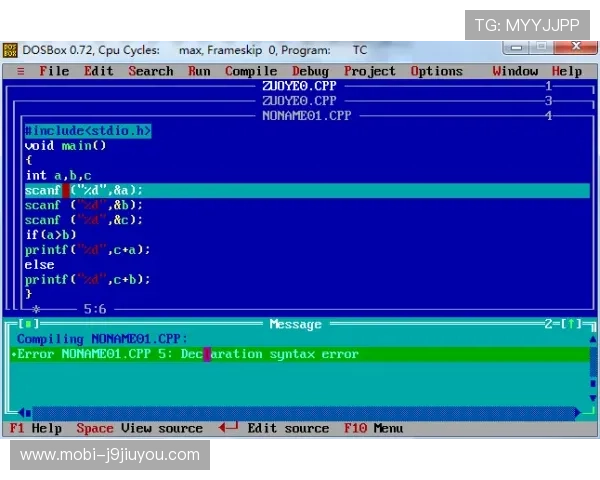Click the down arrow on the Message scrollbar

593,398
